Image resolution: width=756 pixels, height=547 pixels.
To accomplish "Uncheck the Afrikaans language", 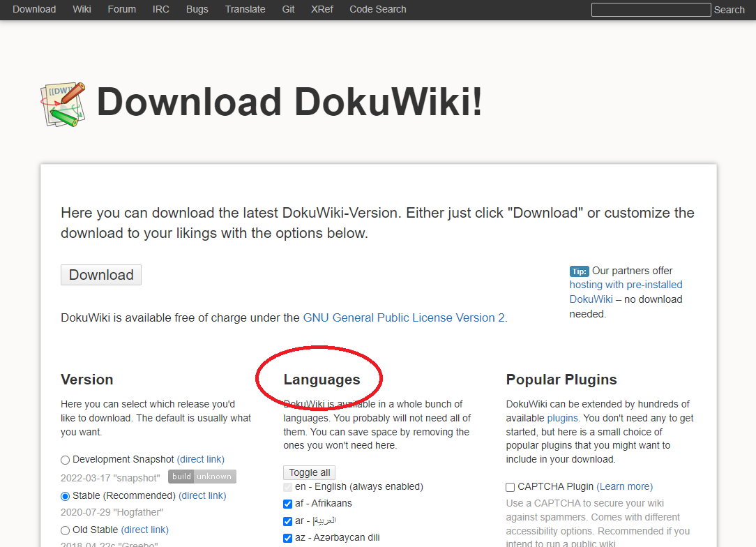I will [287, 504].
